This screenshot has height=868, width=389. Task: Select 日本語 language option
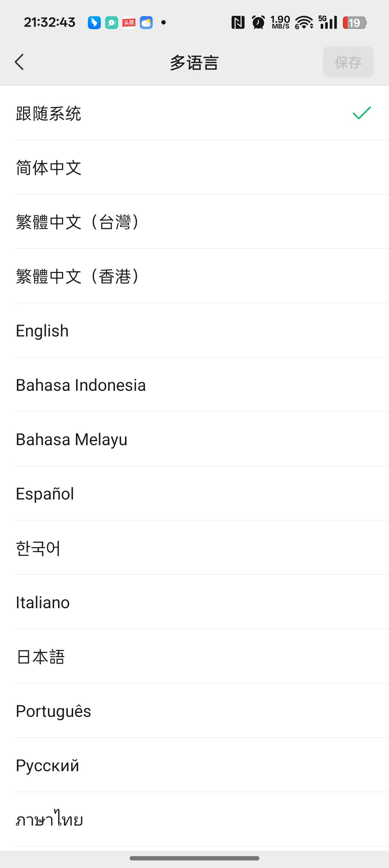(x=41, y=657)
